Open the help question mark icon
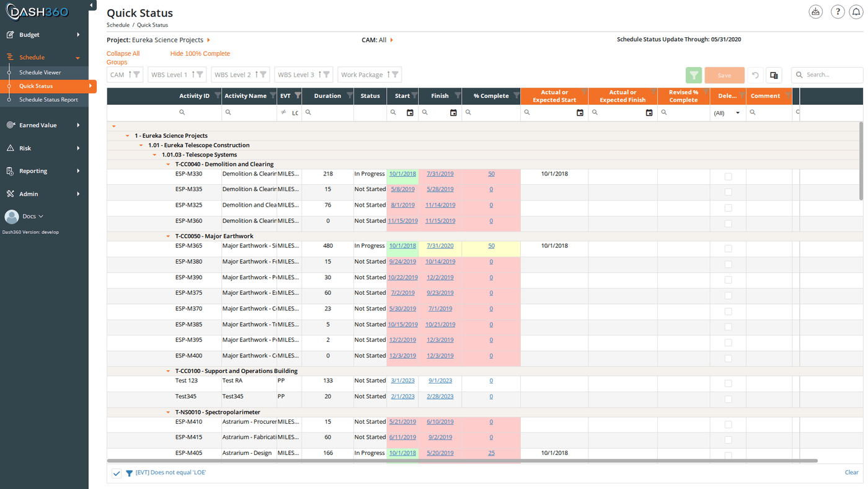 pyautogui.click(x=838, y=12)
